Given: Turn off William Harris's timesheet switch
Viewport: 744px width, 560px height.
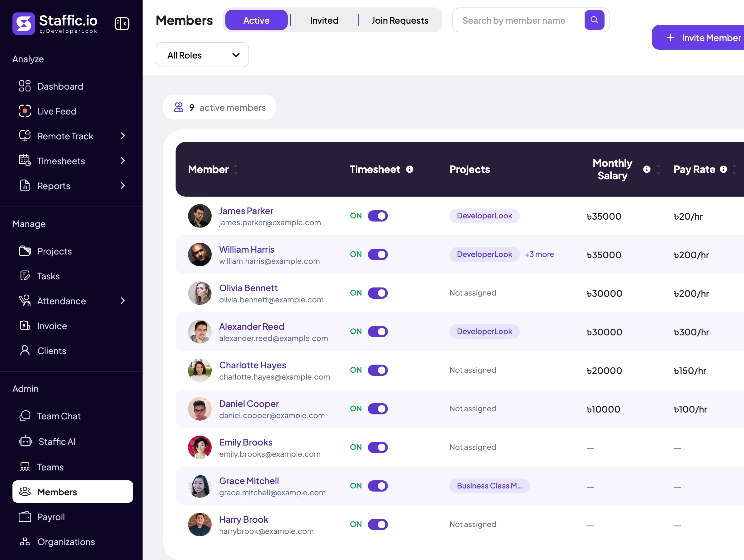Looking at the screenshot, I should pos(378,254).
